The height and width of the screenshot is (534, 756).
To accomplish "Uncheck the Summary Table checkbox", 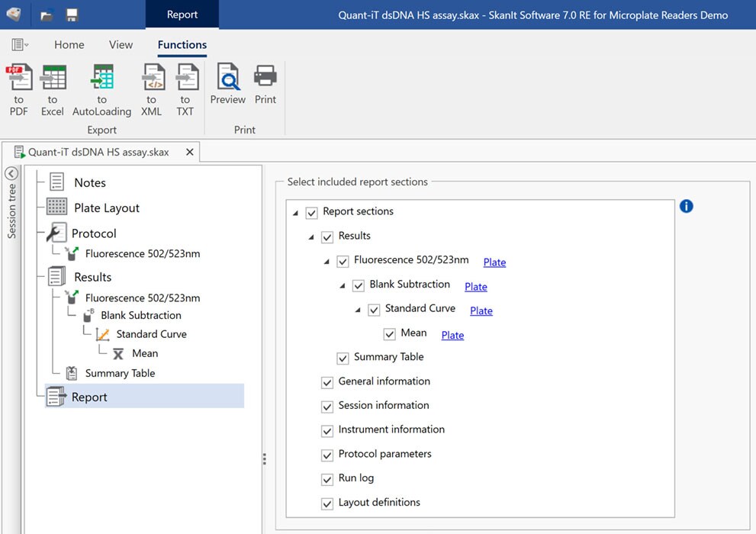I will [343, 358].
